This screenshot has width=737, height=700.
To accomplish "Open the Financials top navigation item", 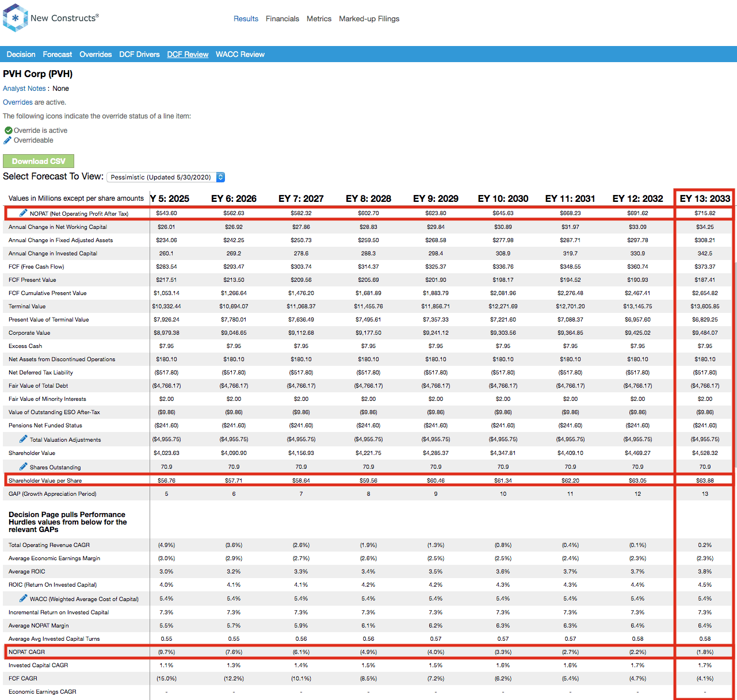I will coord(282,19).
